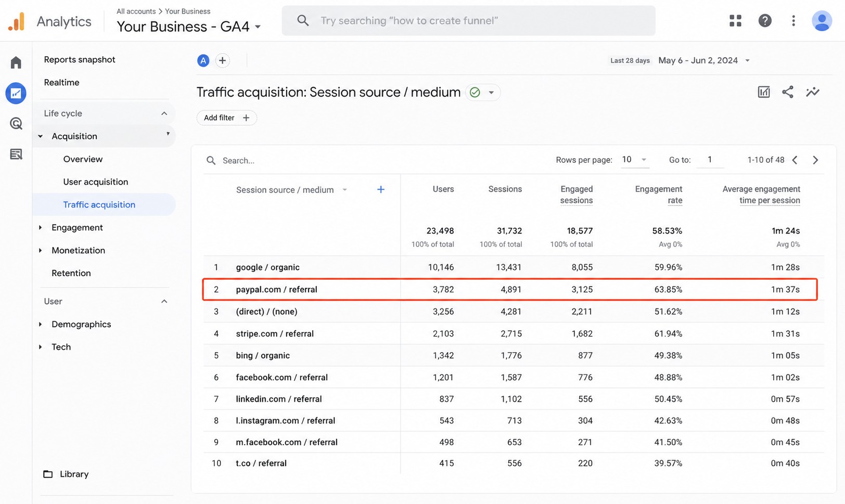Select the Traffic acquisition report
The height and width of the screenshot is (504, 845).
click(x=104, y=204)
